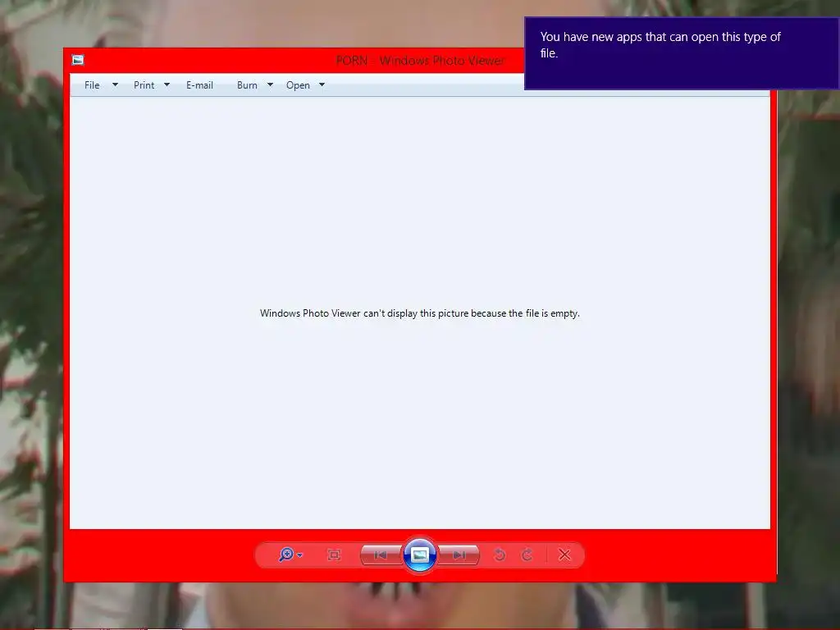Expand the Open dropdown arrow
Image resolution: width=840 pixels, height=630 pixels.
pos(322,84)
